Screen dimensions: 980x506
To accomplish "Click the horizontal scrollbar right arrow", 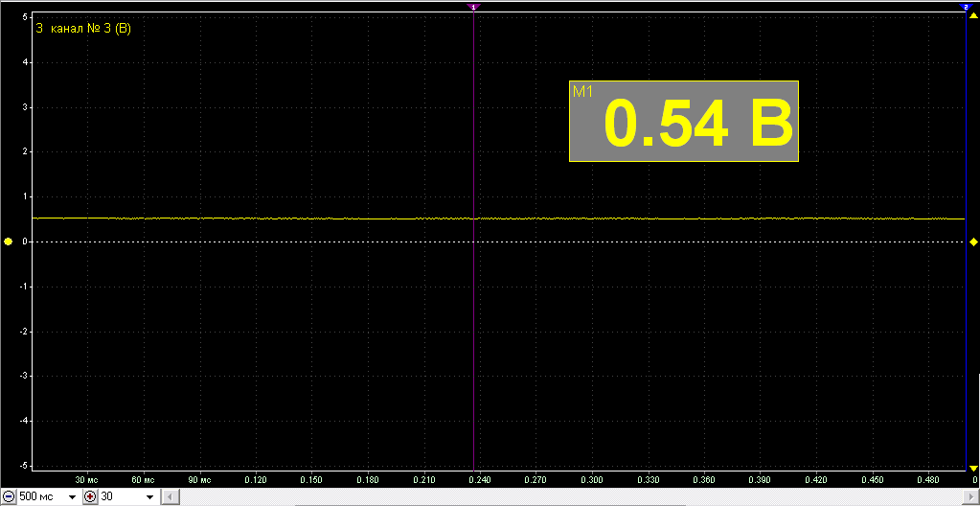I will (x=972, y=497).
